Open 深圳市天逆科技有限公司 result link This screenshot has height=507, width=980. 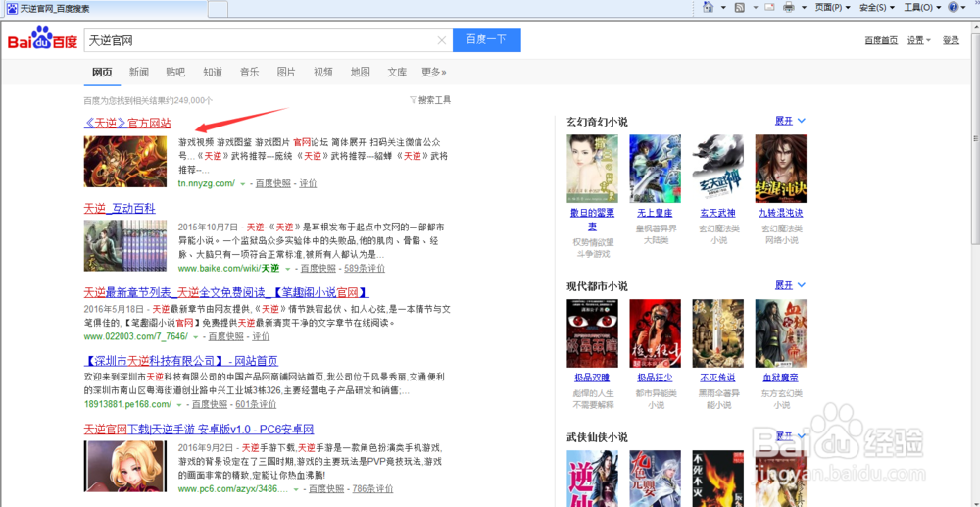[180, 361]
